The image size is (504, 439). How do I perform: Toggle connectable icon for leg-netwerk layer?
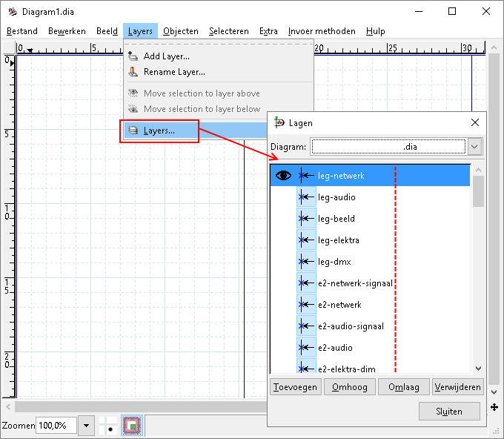(x=306, y=175)
